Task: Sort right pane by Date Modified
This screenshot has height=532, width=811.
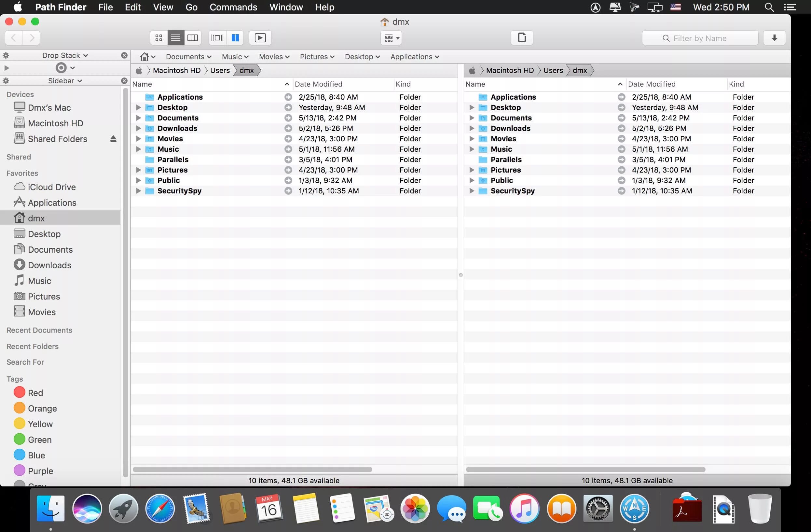Action: click(652, 84)
